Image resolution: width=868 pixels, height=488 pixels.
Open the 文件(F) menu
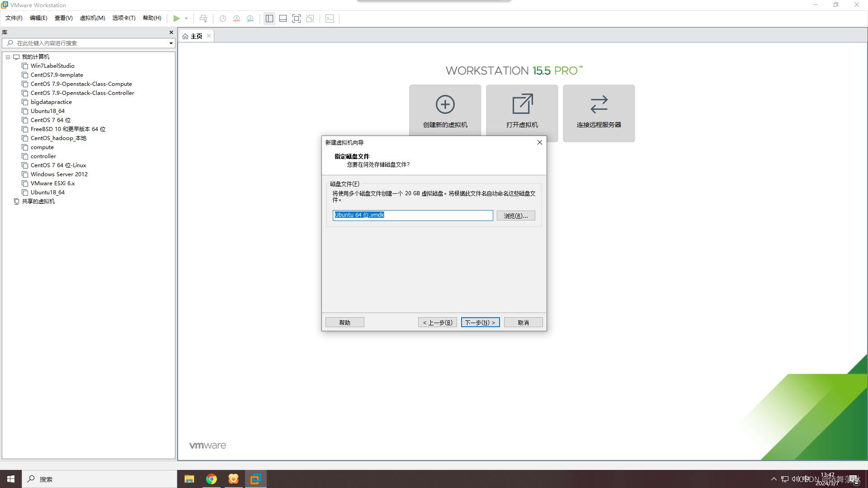tap(14, 17)
